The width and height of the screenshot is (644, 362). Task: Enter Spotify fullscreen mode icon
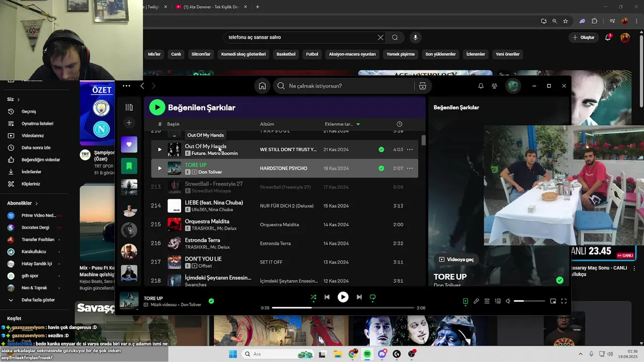[x=564, y=301]
